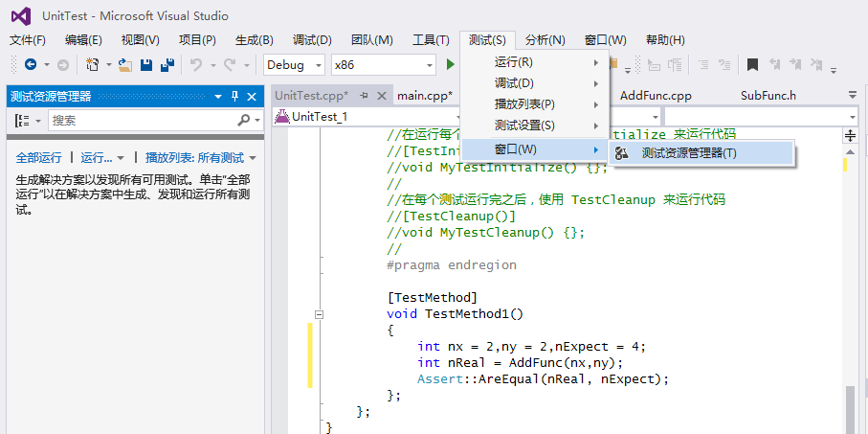Open the 帮助(H) menu
This screenshot has width=868, height=434.
coord(665,40)
